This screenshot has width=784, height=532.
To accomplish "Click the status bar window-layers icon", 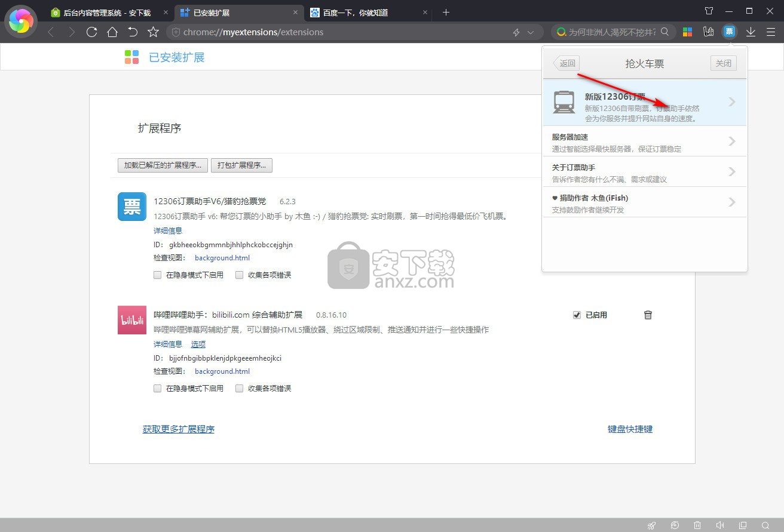I will [743, 525].
